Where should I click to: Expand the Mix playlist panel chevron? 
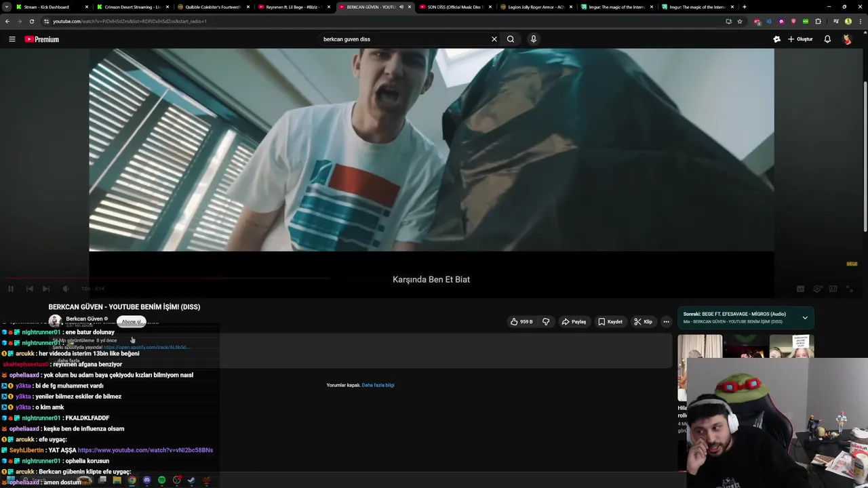point(805,318)
